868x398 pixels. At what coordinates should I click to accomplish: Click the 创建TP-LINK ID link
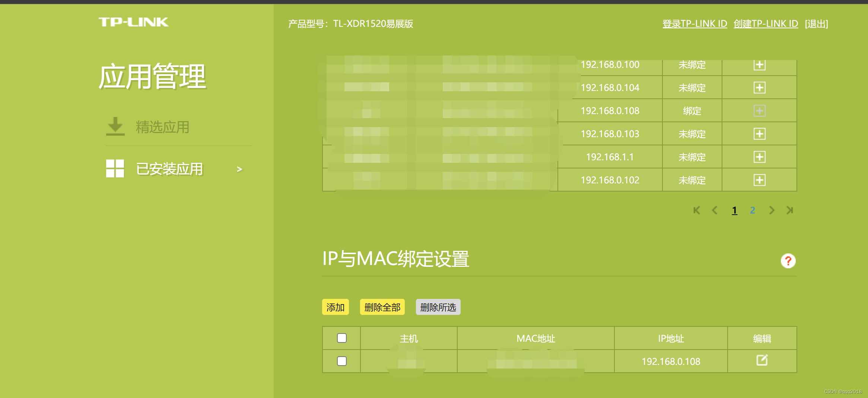pyautogui.click(x=766, y=24)
